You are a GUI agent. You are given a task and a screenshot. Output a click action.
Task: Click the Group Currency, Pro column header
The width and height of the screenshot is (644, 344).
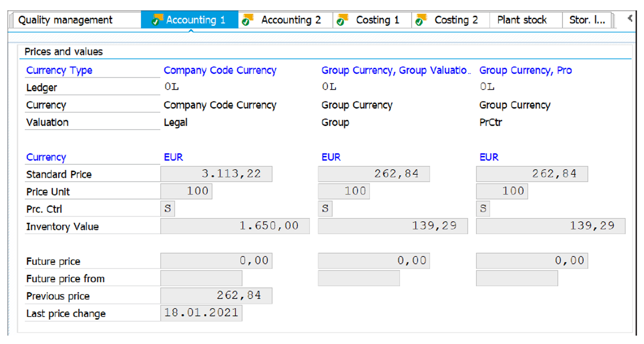pyautogui.click(x=525, y=70)
